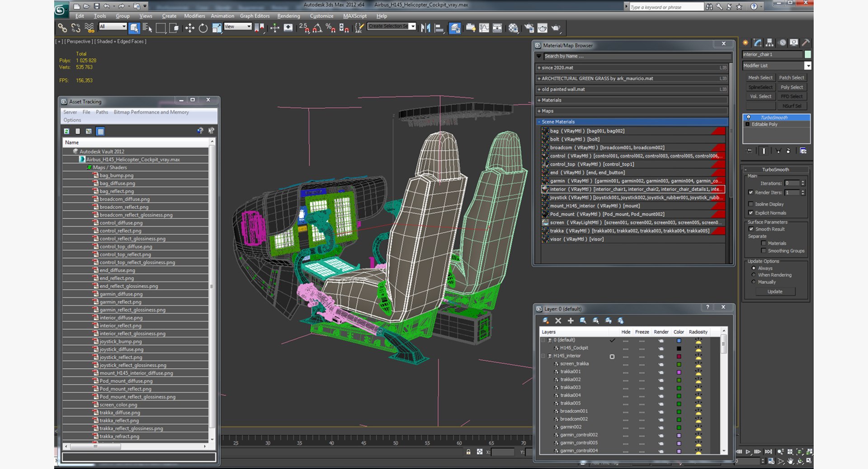Open the Modifiers menu
This screenshot has height=469, width=868.
point(194,16)
